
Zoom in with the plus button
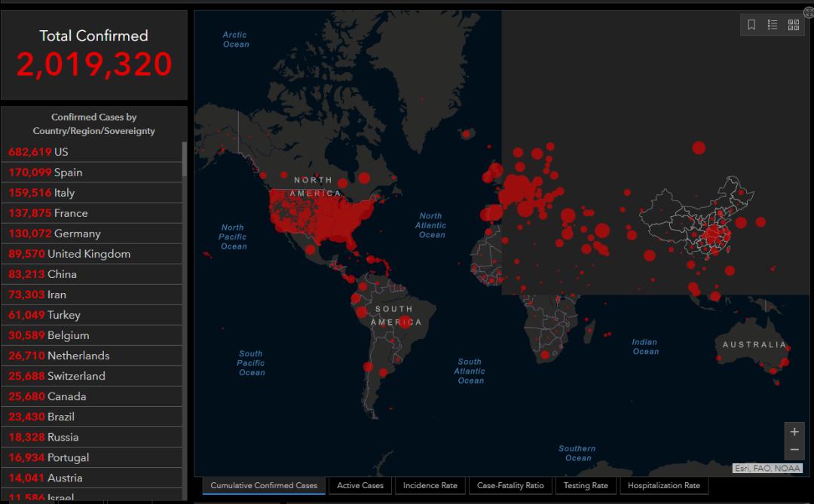(794, 432)
